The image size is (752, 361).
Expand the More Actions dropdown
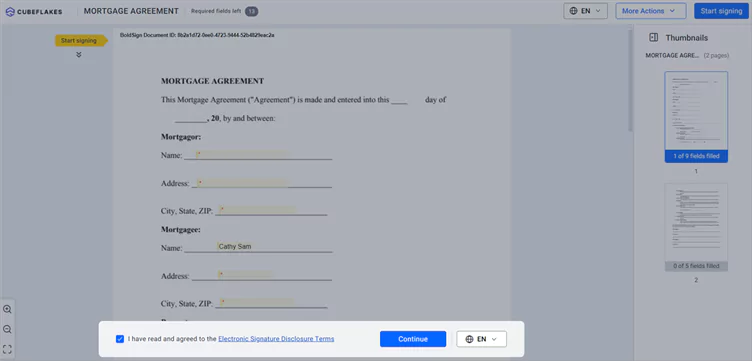648,11
